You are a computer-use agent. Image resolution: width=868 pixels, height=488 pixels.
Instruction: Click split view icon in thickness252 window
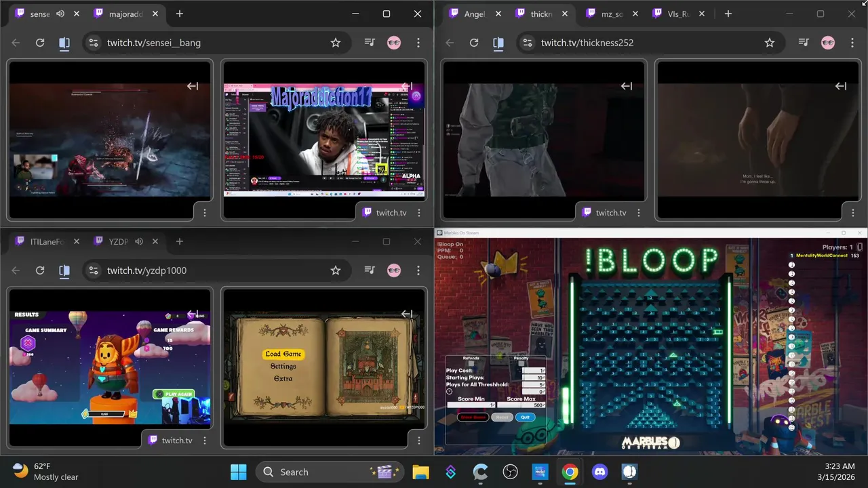[498, 43]
